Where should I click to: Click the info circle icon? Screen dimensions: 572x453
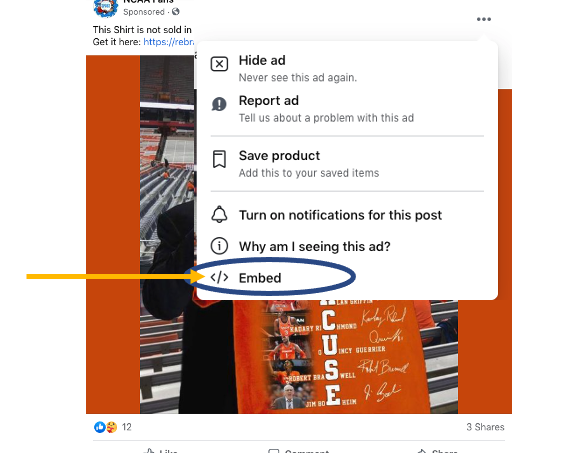(219, 246)
